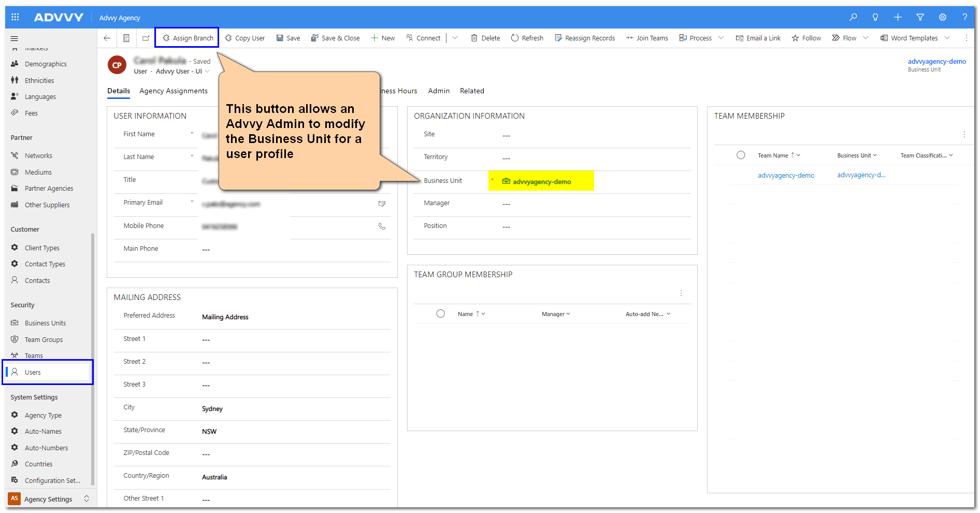Click the Assign Branch button

188,38
